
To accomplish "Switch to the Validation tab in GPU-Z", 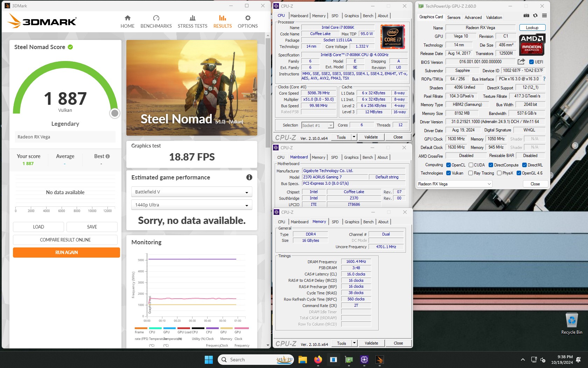I will pyautogui.click(x=494, y=18).
